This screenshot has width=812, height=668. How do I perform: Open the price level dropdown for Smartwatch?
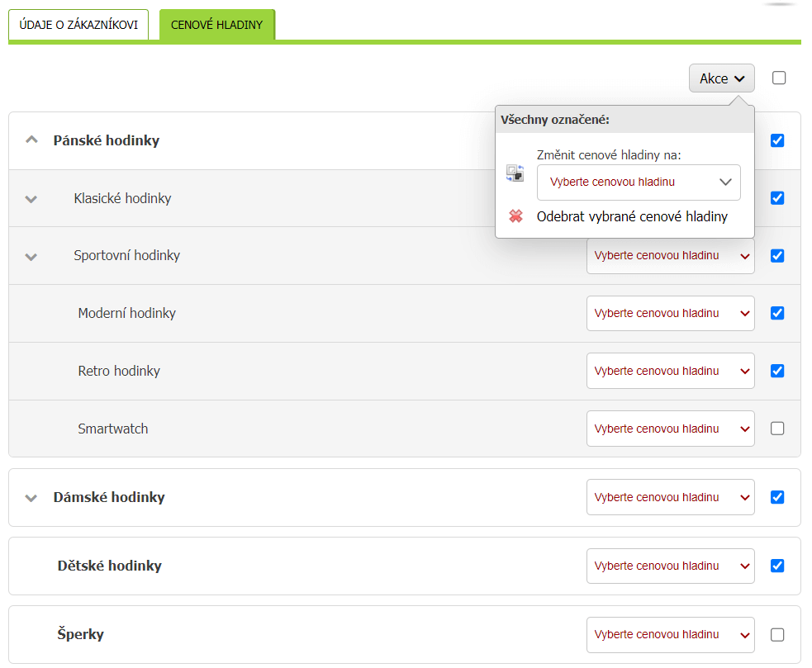[670, 429]
